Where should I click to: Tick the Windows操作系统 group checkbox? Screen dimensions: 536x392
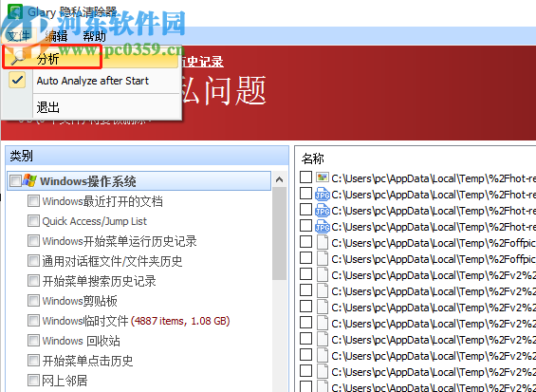pyautogui.click(x=16, y=180)
